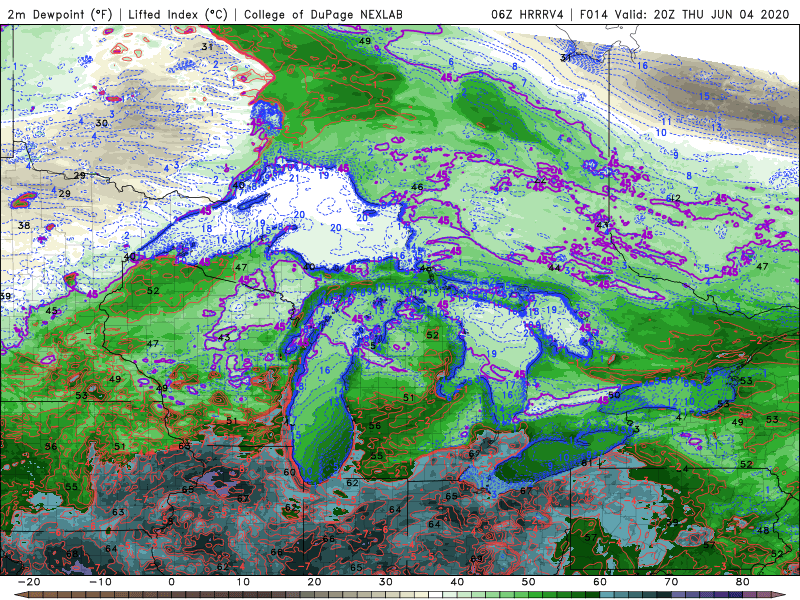
Task: Click the dewpoint value 24 on the map
Action: click(682, 469)
